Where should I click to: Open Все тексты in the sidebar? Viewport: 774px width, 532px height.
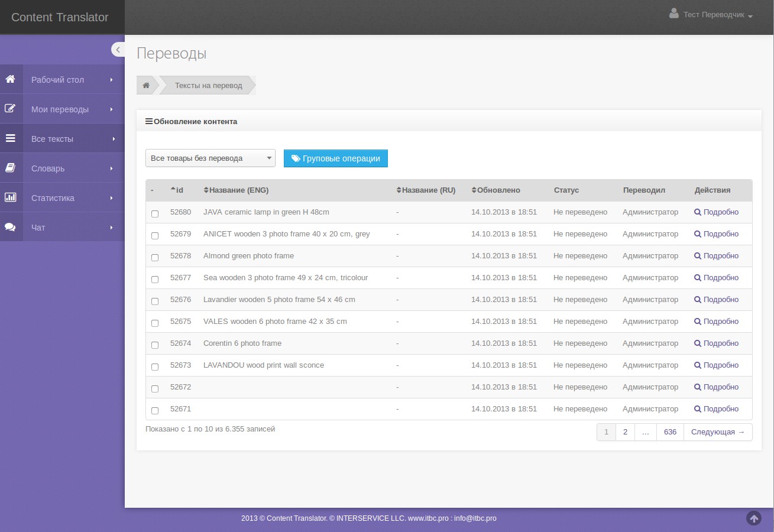coord(62,138)
